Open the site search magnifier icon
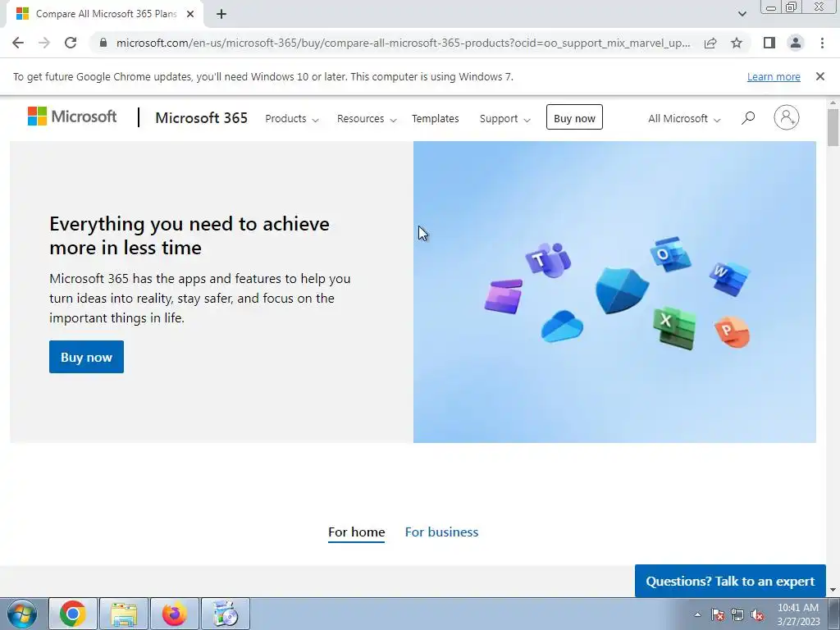Screen dimensions: 840x630 (x=748, y=118)
